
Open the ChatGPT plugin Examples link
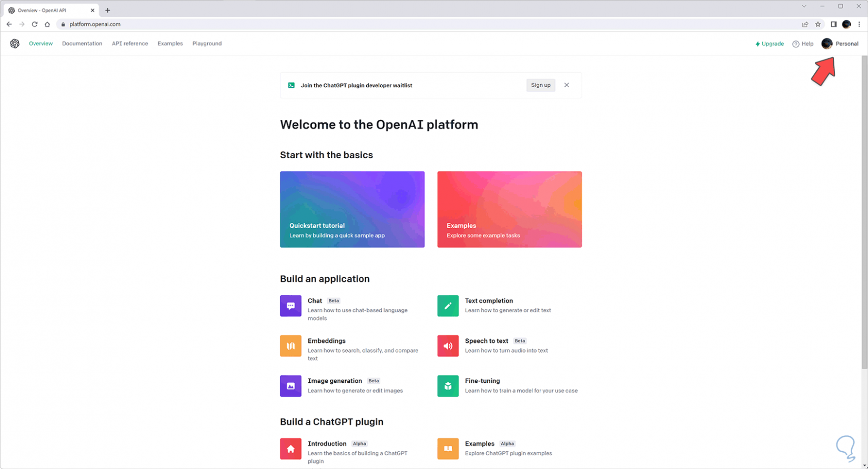coord(480,444)
